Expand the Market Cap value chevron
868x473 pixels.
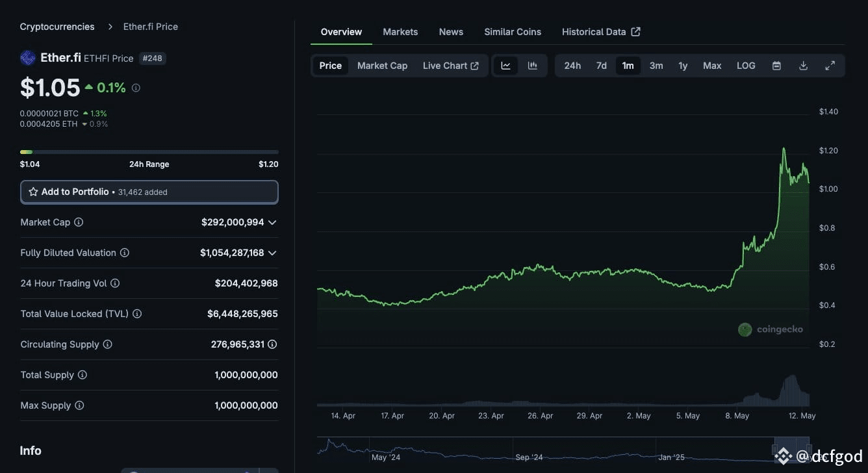272,222
